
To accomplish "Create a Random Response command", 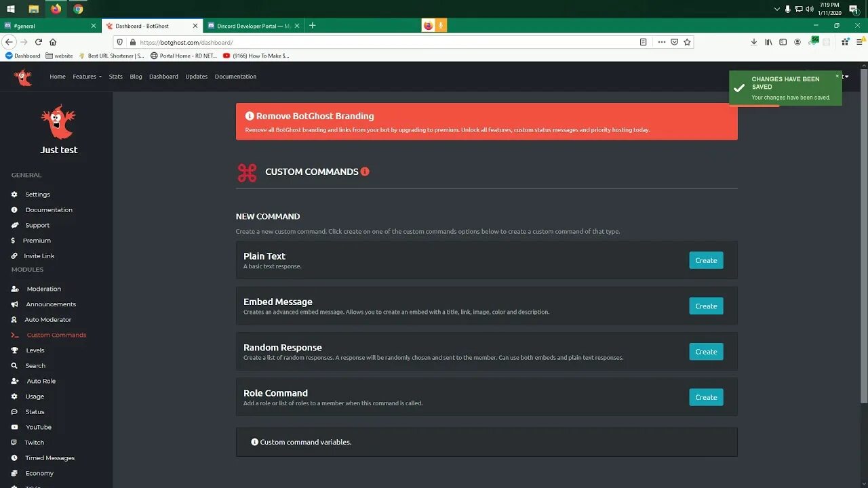I will pos(706,351).
